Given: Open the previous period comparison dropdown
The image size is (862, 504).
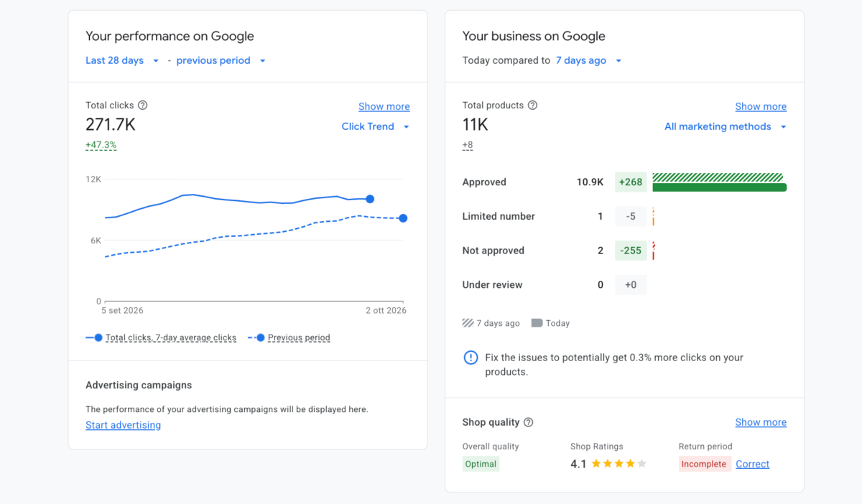Looking at the screenshot, I should click(x=221, y=60).
